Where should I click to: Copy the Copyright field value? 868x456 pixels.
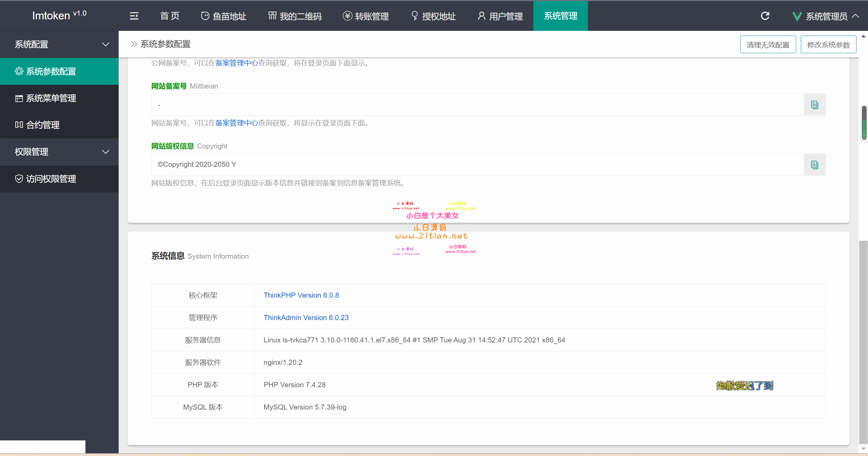click(814, 165)
